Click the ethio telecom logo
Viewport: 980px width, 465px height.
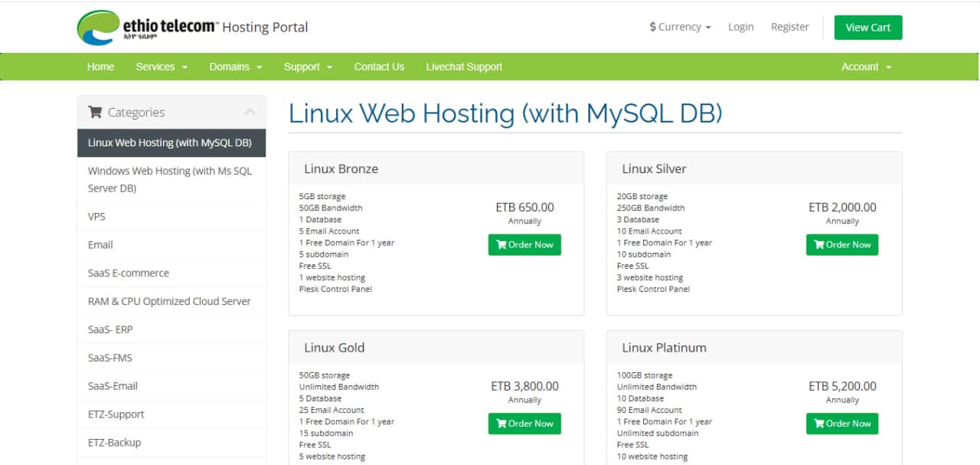pyautogui.click(x=148, y=28)
